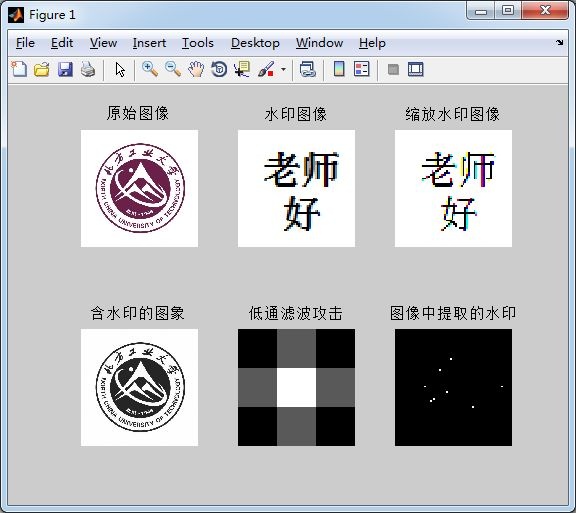Screen dimensions: 576x513
Task: Click the title text 原始图像
Action: click(x=138, y=113)
